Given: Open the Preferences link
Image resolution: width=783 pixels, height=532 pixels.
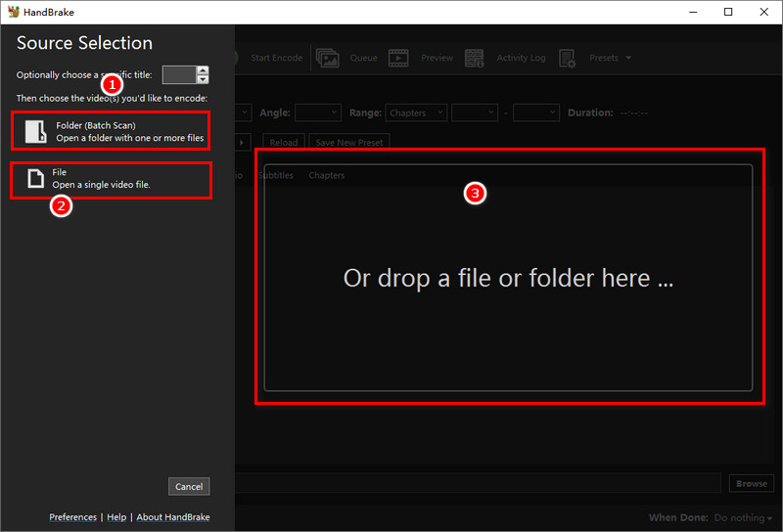Looking at the screenshot, I should coord(72,517).
